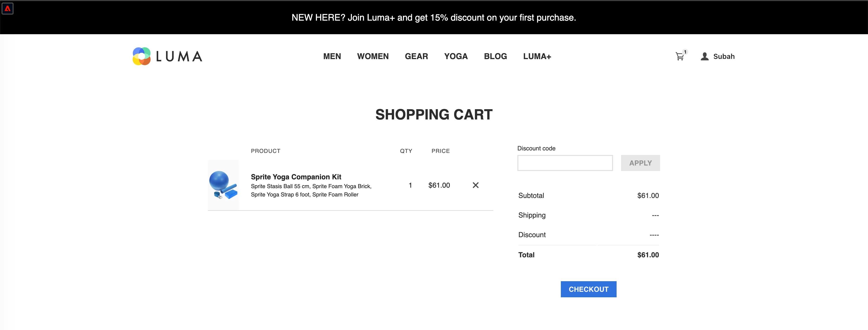Open the WOMEN menu

coord(373,56)
